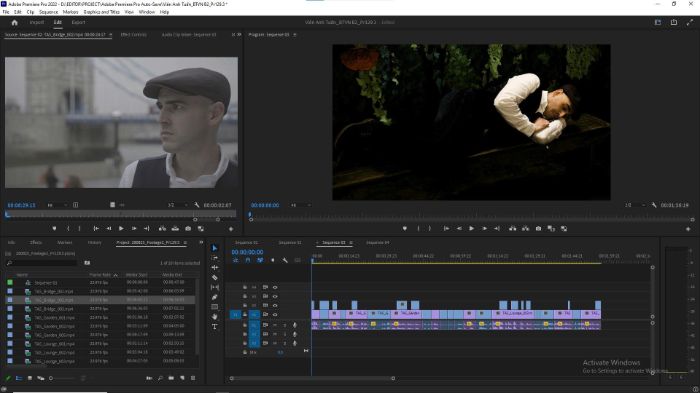Step forward one frame in Program monitor
Viewport: 700px width, 393px height.
(484, 229)
